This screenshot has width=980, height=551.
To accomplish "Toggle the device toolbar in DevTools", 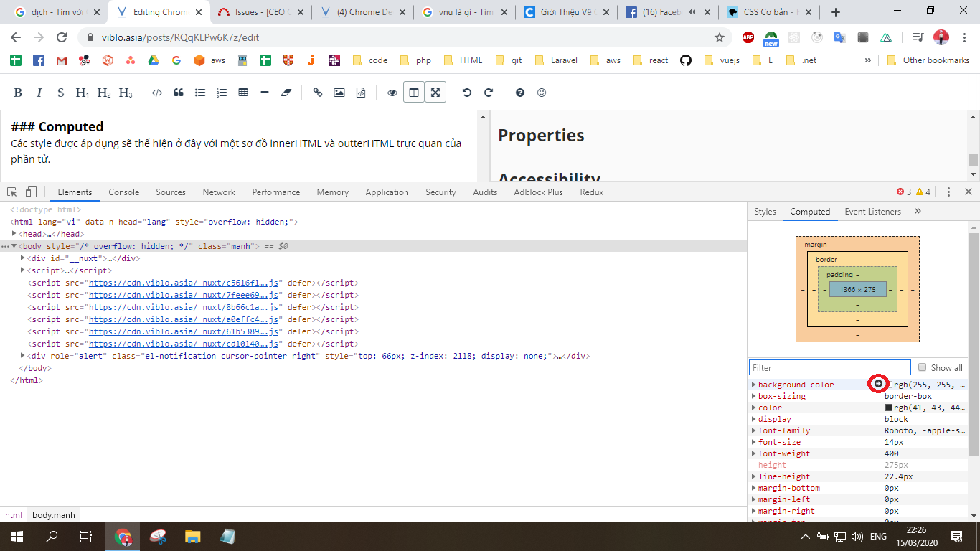I will (x=31, y=192).
